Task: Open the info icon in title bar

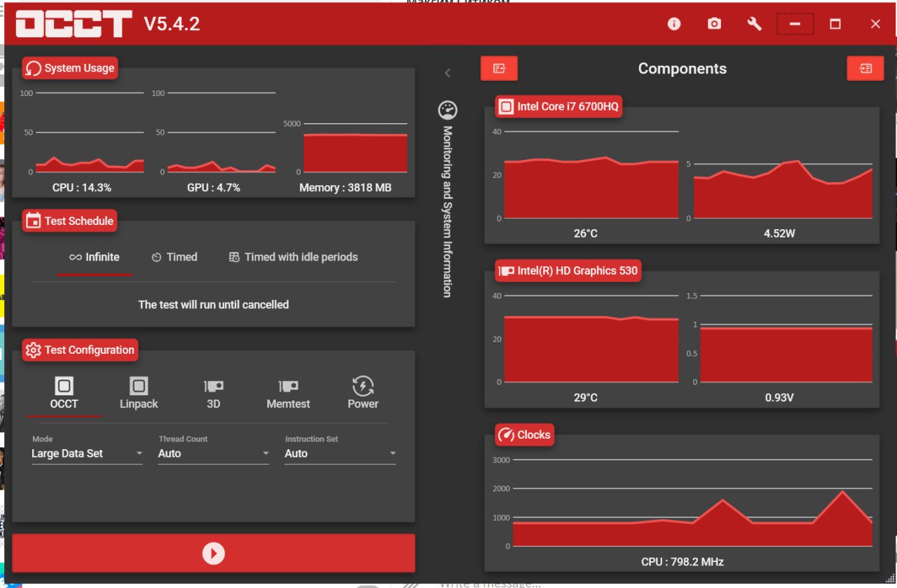Action: click(674, 24)
